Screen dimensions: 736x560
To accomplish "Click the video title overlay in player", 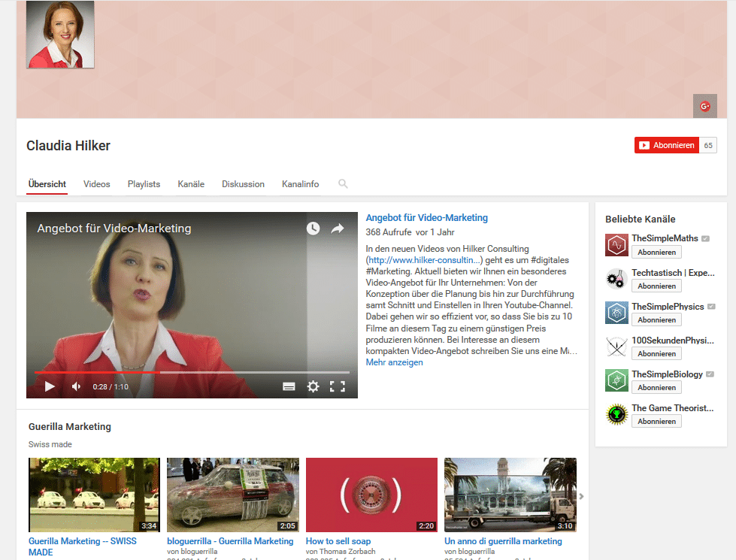I will 114,228.
